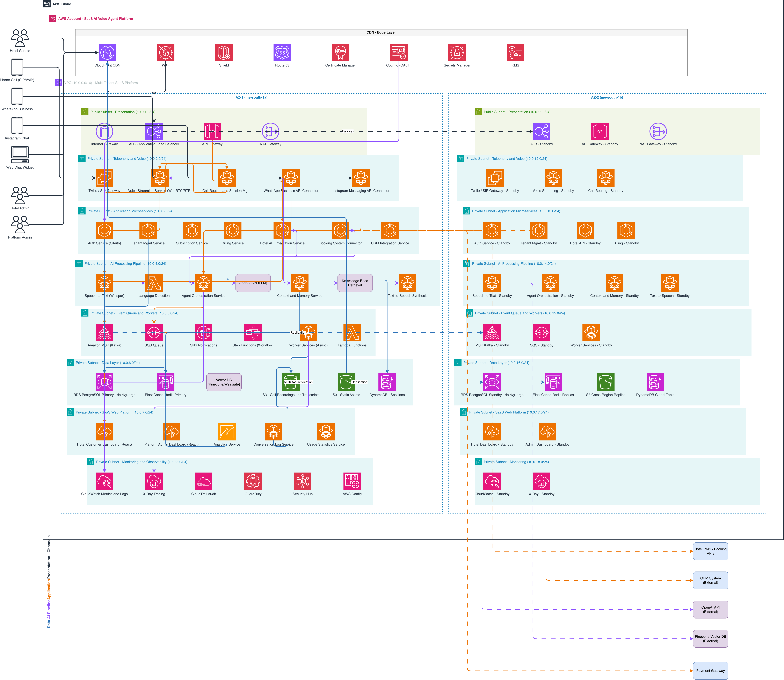The width and height of the screenshot is (784, 680).
Task: Click the Knowledge Base Retrieval box
Action: click(355, 283)
